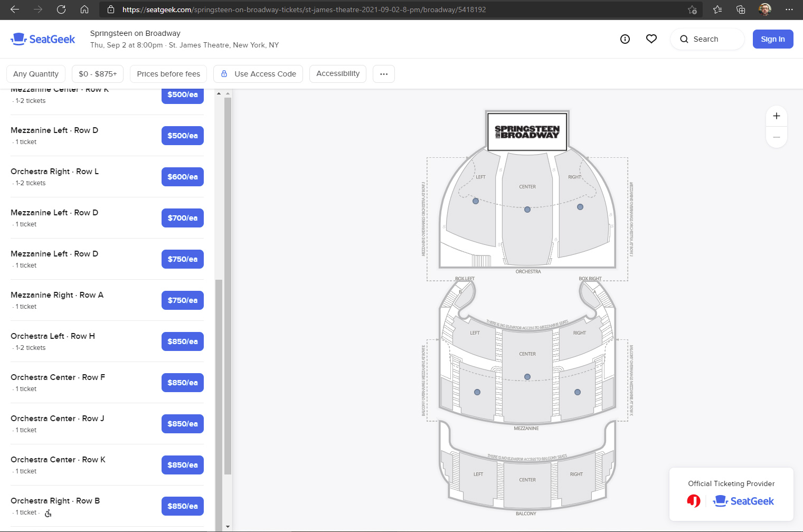Viewport: 803px width, 532px height.
Task: Go back to the previous browser page
Action: pos(15,9)
